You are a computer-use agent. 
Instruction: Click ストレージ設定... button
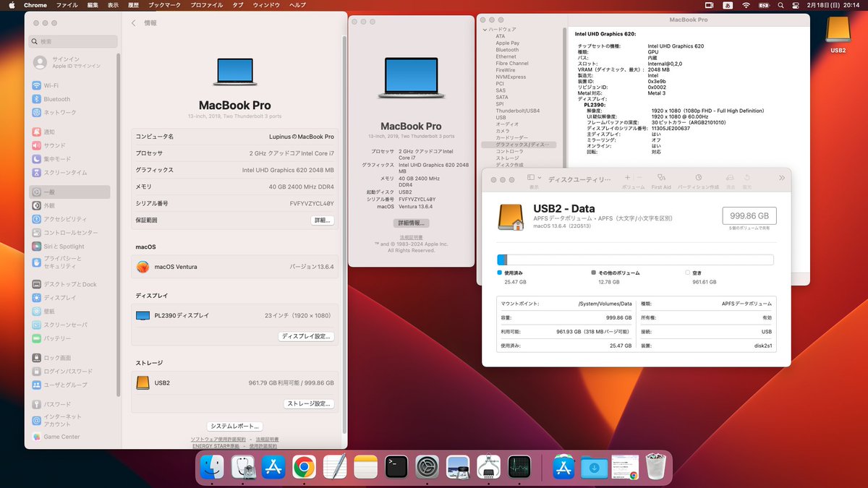coord(310,403)
